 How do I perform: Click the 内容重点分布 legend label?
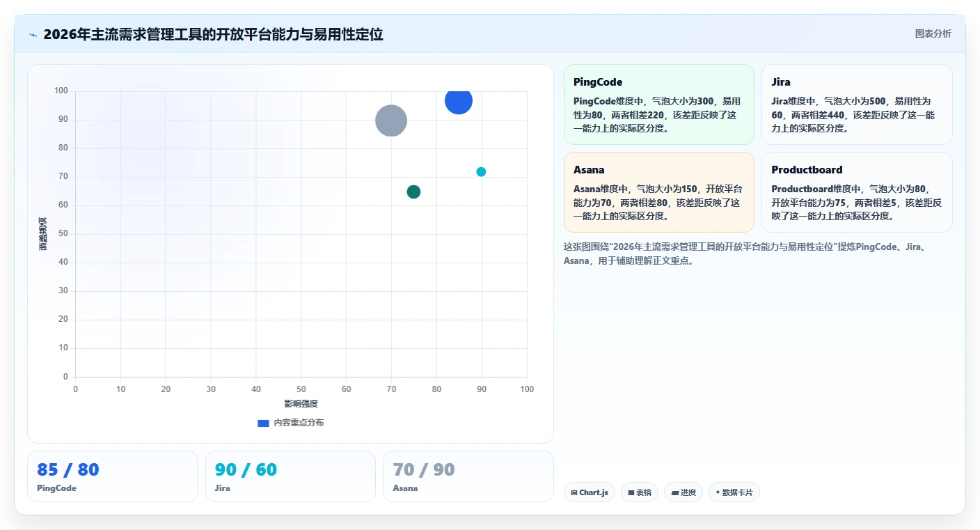point(299,423)
